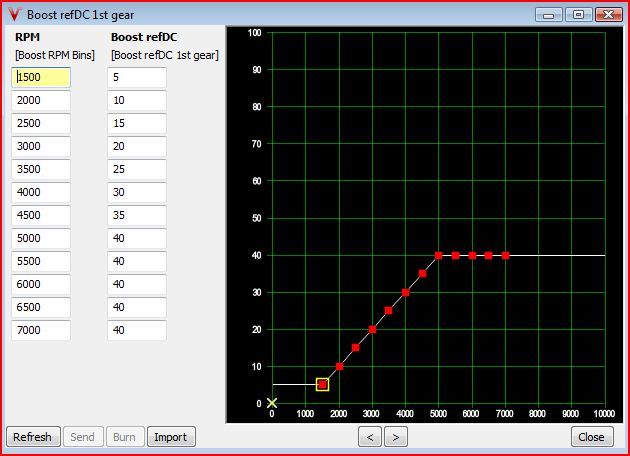Close the dialog using the Close button
The width and height of the screenshot is (630, 456).
(x=592, y=437)
